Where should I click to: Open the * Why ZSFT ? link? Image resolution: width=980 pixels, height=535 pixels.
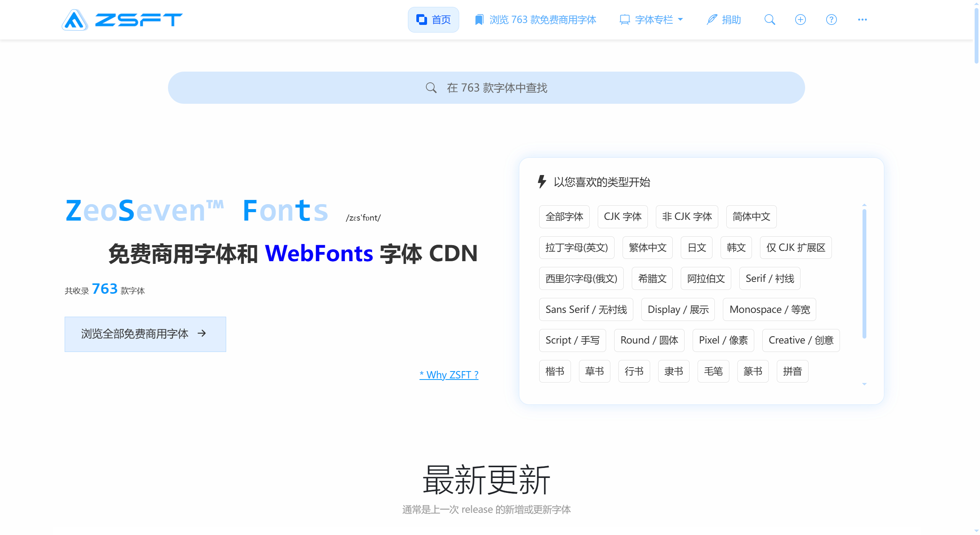449,375
